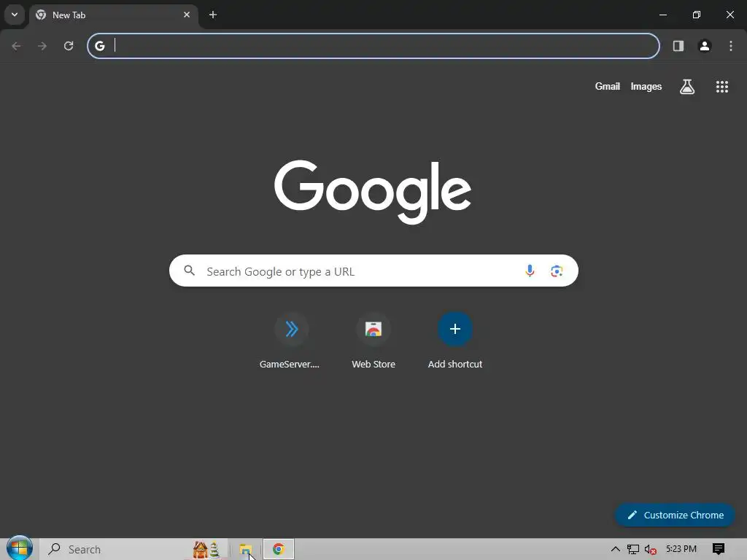Select the New Tab tab
The height and width of the screenshot is (560, 747).
point(114,15)
